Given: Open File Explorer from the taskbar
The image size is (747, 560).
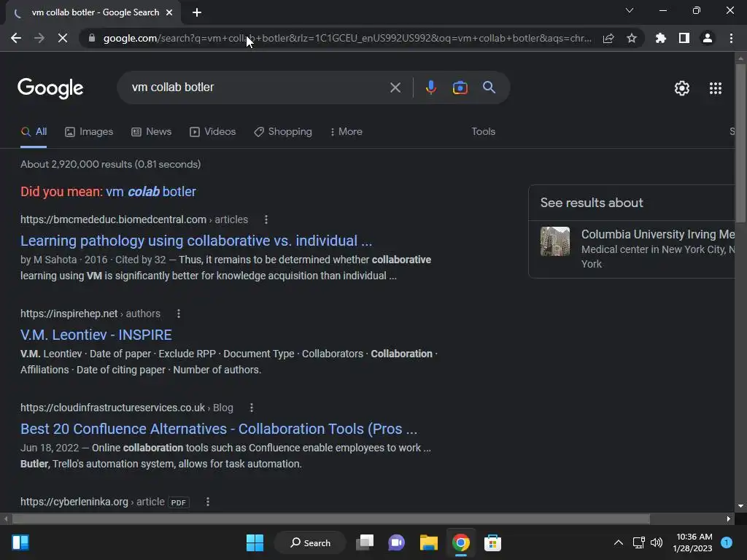Looking at the screenshot, I should coord(428,542).
